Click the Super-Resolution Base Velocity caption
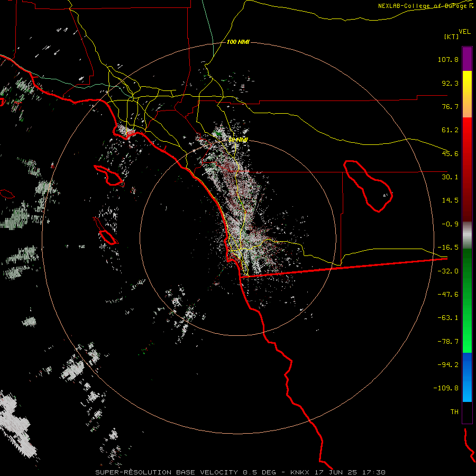This screenshot has height=476, width=476. click(241, 472)
